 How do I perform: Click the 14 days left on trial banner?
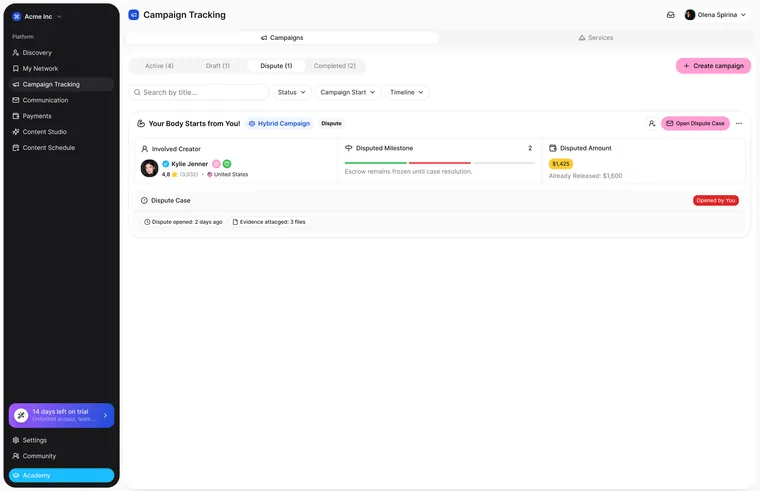[62, 415]
